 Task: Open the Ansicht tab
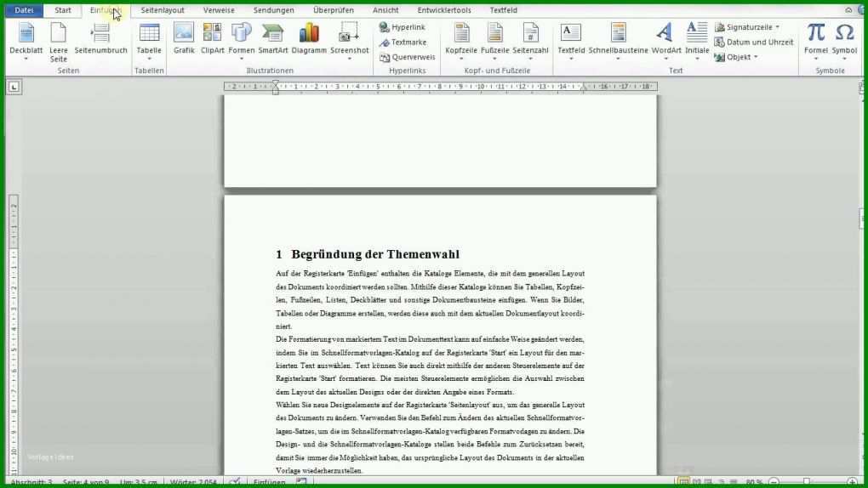pyautogui.click(x=385, y=10)
